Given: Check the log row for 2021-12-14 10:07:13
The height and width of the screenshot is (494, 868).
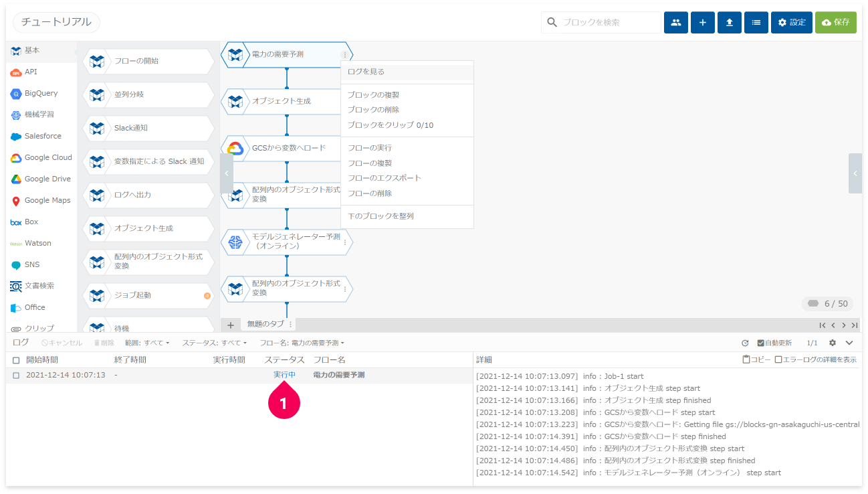Looking at the screenshot, I should click(x=16, y=375).
